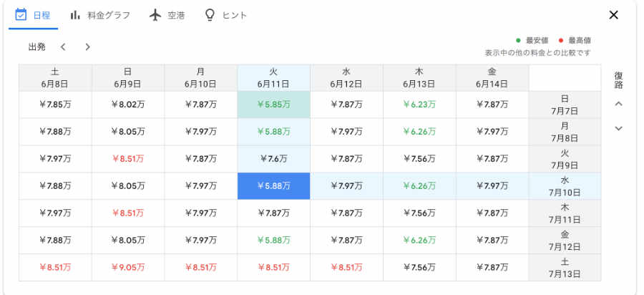Select ¥7.87万 fare for 6月14日 and 7月13日
The image size is (644, 295).
[492, 268]
